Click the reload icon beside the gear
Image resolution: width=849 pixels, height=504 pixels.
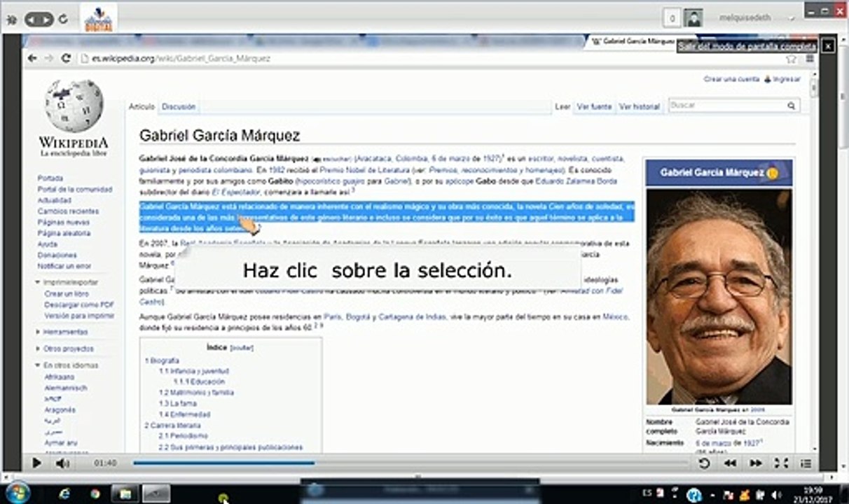(63, 20)
